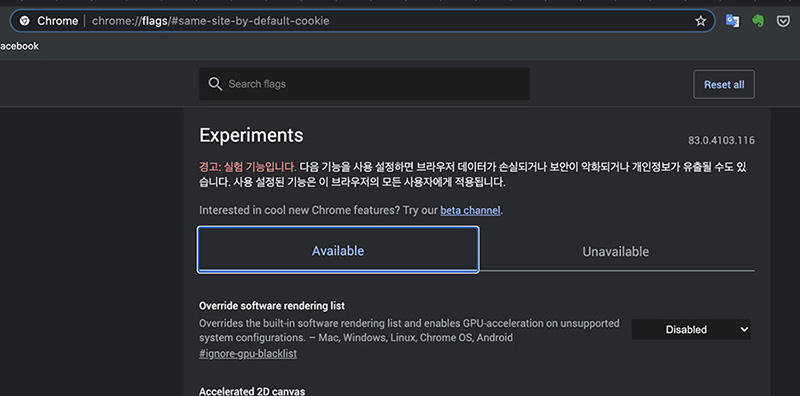Select the chrome://flags URL in address bar
800x396 pixels.
[210, 21]
